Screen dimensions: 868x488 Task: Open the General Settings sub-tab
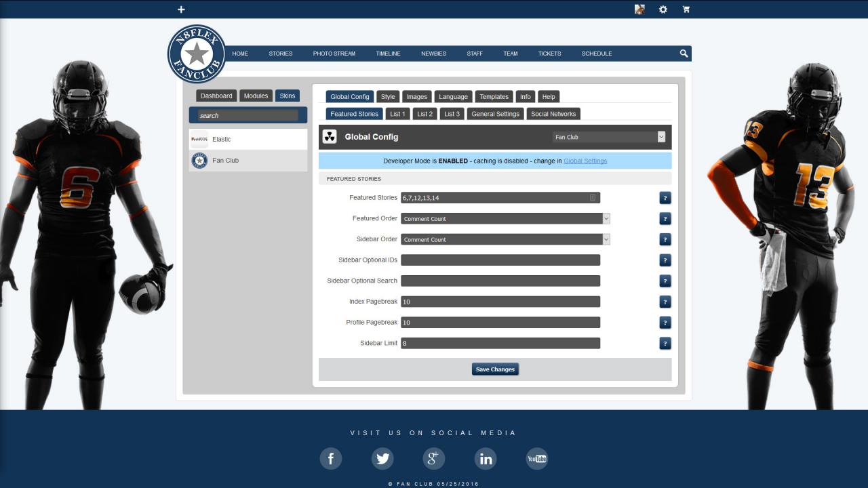(x=495, y=114)
